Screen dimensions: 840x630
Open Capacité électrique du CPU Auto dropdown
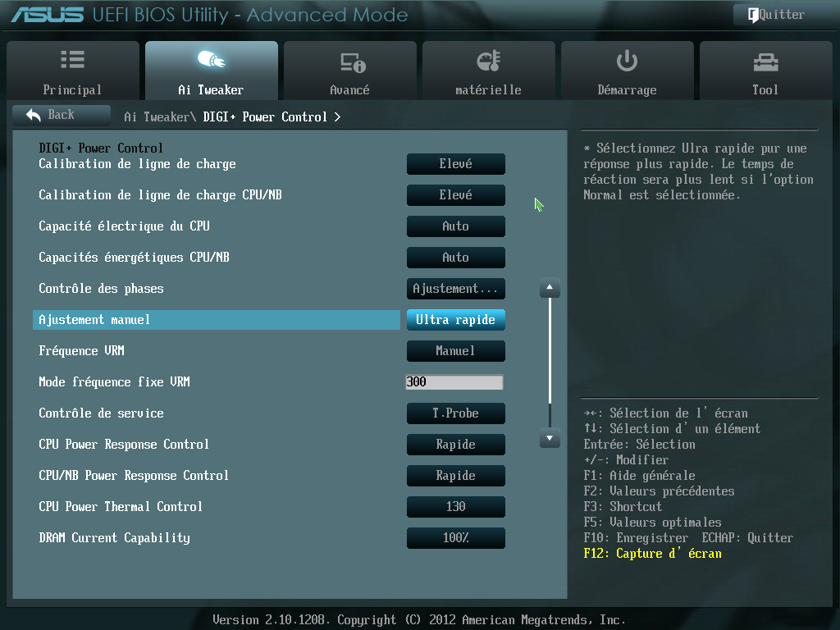pos(456,226)
